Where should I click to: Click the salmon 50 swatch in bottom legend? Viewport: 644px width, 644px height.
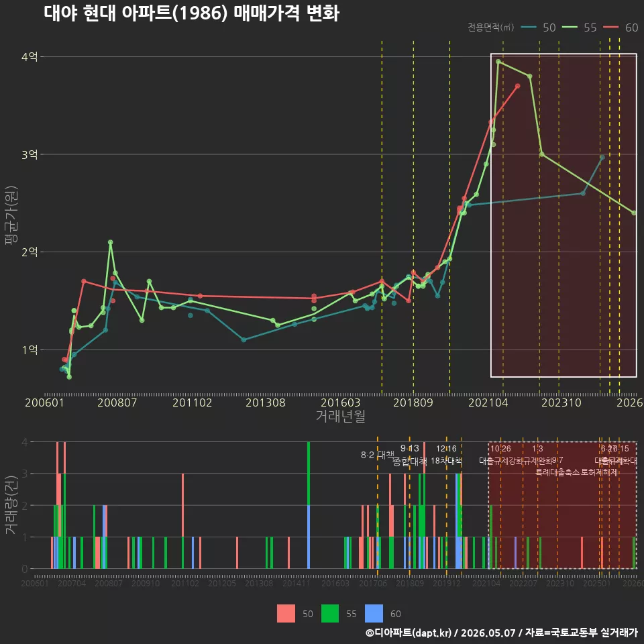tap(286, 614)
